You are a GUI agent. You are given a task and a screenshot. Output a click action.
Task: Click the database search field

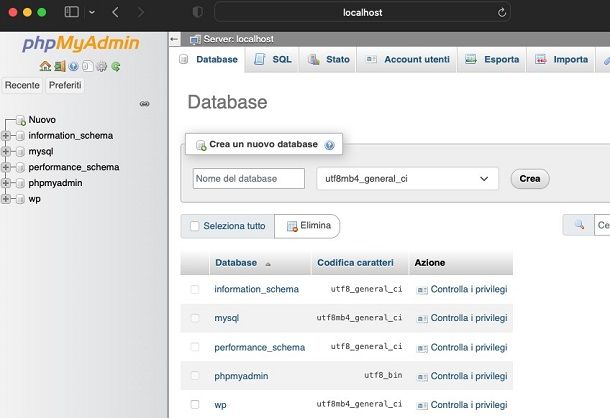pos(602,225)
